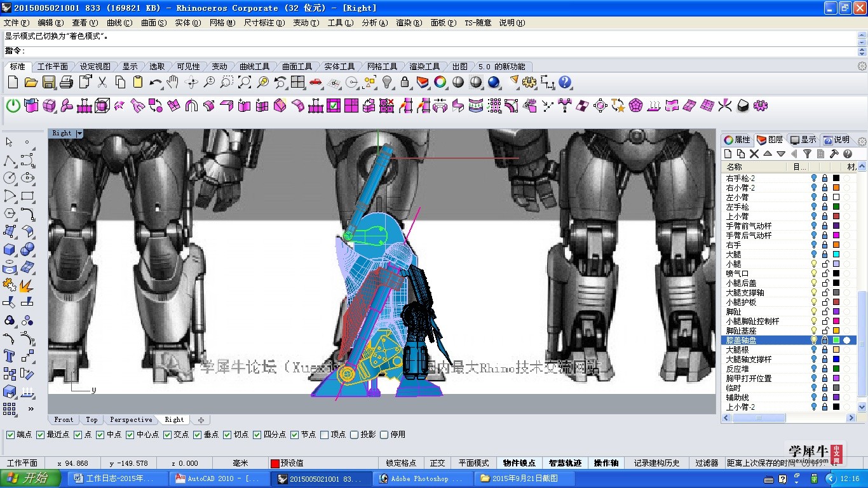
Task: Toggle visibility bulb of 小腿 layer
Action: click(814, 264)
